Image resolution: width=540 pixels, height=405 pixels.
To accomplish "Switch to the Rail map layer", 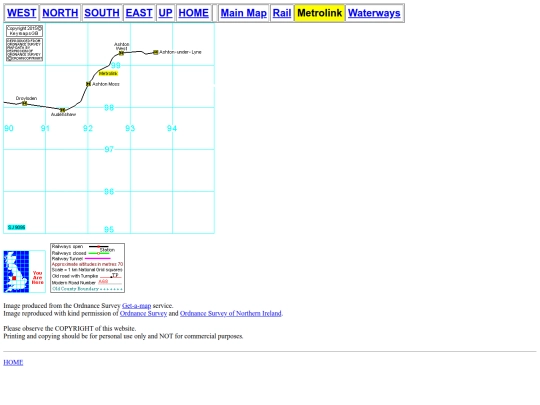I will coord(282,13).
